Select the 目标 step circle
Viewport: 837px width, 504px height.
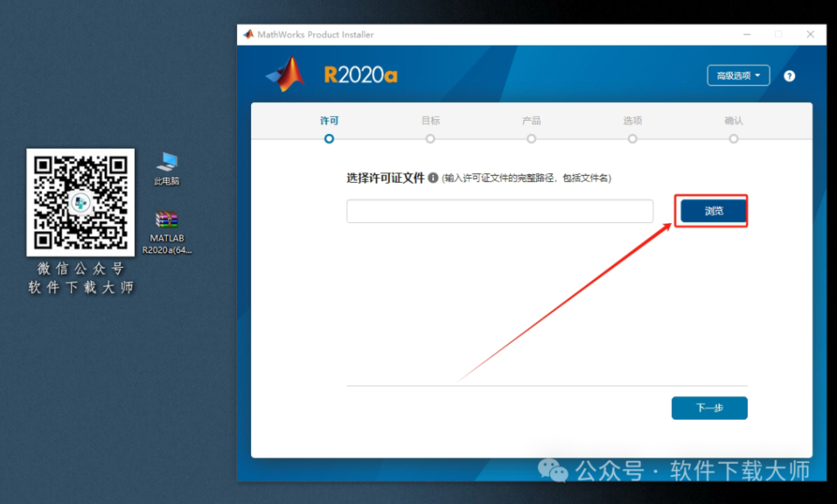430,139
